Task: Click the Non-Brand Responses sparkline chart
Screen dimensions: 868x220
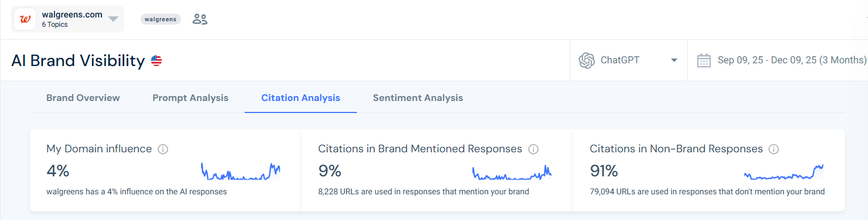Action: click(783, 173)
